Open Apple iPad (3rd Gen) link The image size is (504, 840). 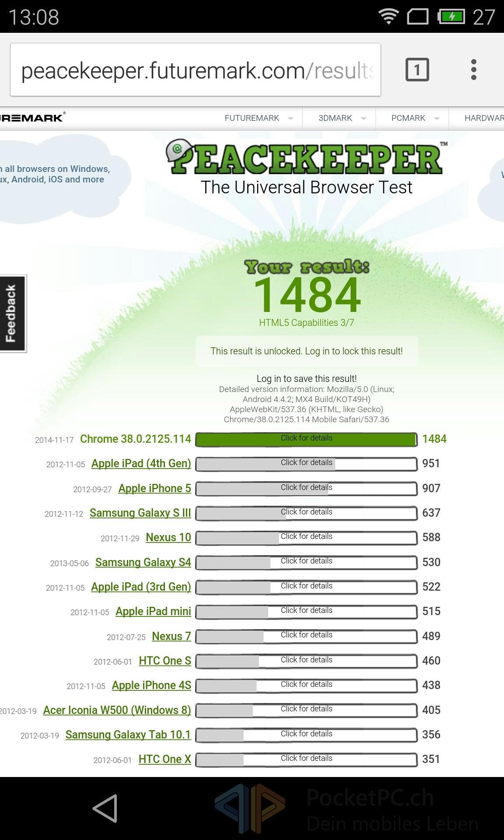point(141,587)
